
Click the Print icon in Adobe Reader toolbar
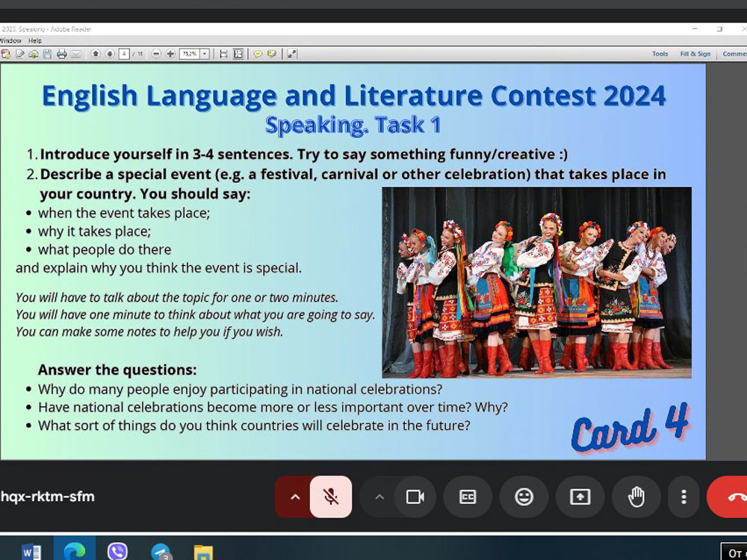coord(61,54)
